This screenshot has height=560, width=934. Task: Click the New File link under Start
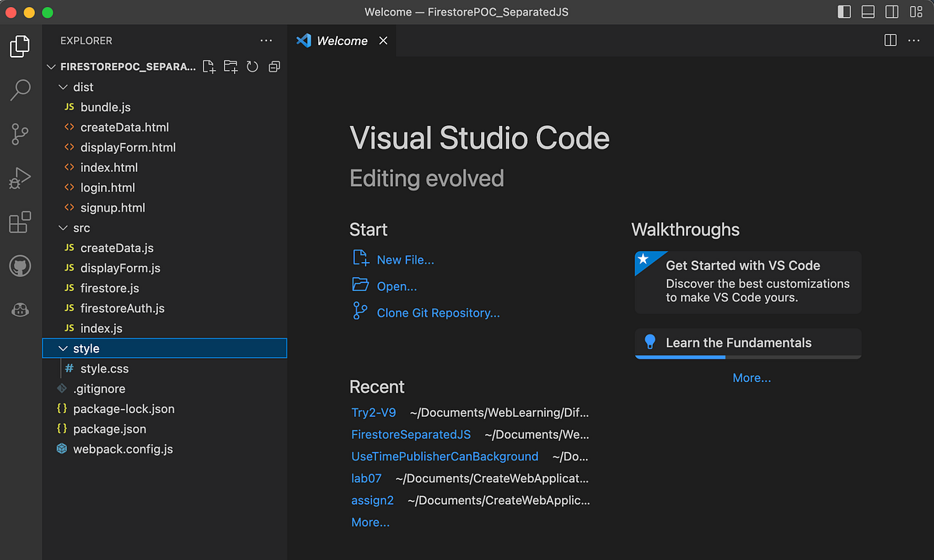click(405, 259)
